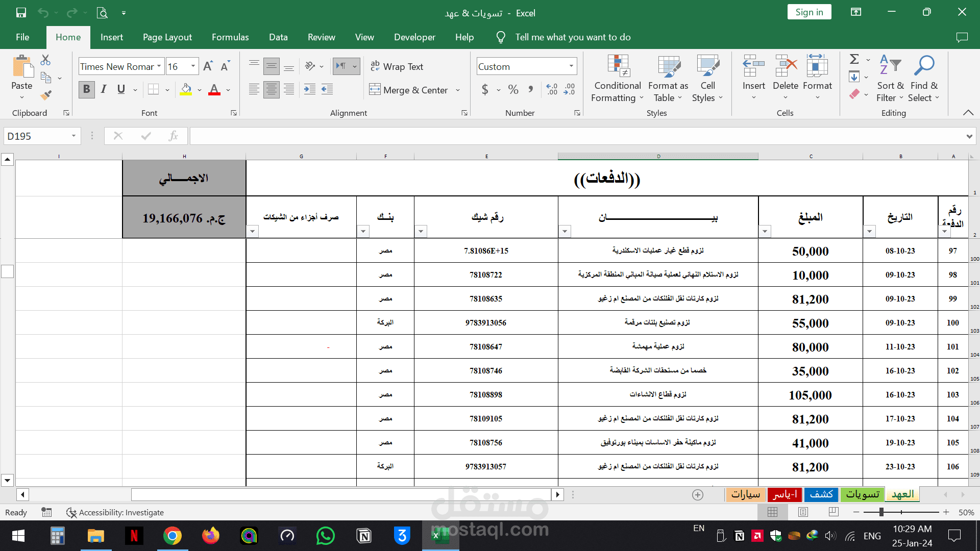Apply Bold formatting to selected cell
This screenshot has width=980, height=551.
point(86,89)
